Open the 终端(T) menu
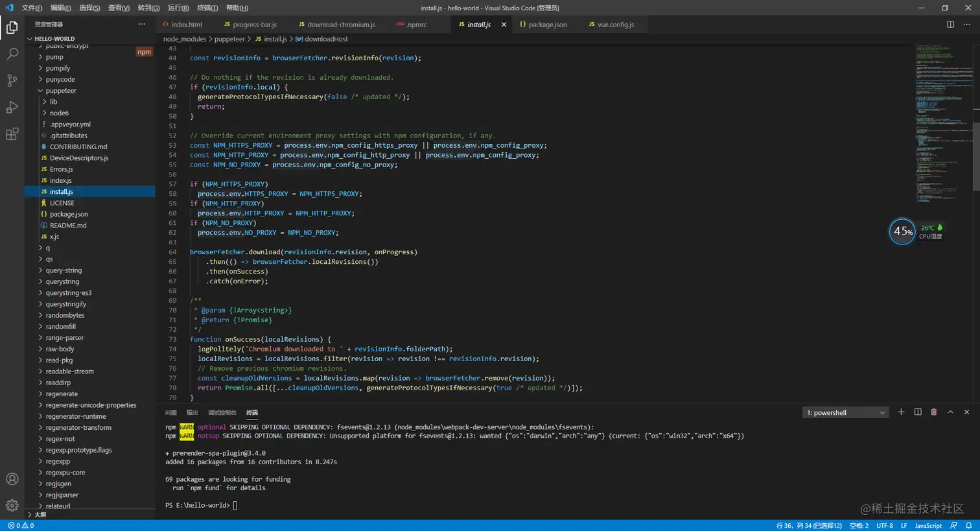Image resolution: width=980 pixels, height=531 pixels. point(207,8)
